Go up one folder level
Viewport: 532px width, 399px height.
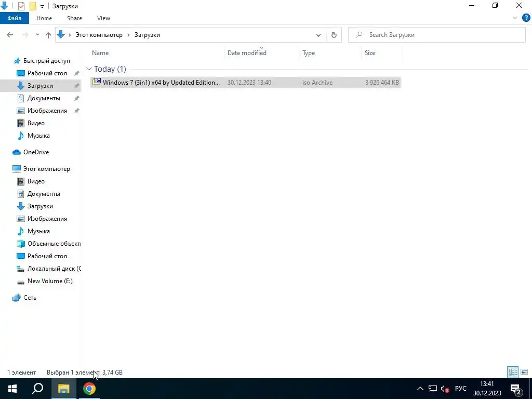point(48,35)
